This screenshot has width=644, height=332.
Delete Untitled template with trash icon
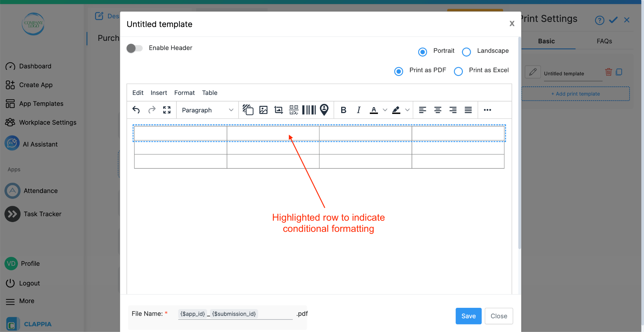[608, 72]
